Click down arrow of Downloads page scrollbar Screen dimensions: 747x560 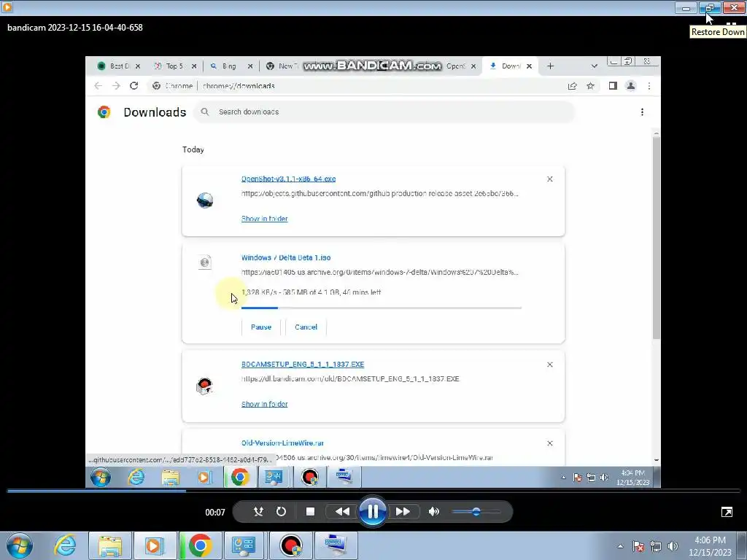pos(657,460)
